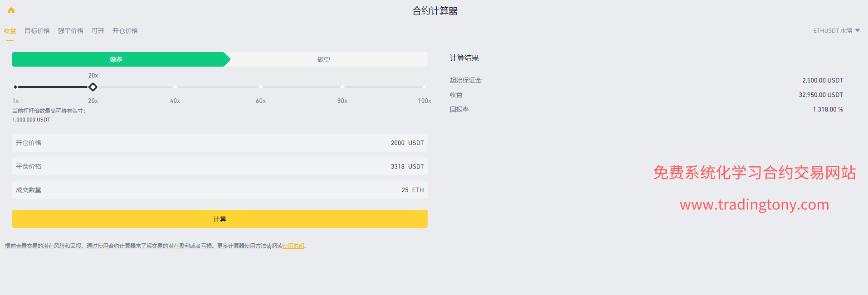The image size is (868, 295).
Task: Click the dropdown arrow beside ETHUSDT 永续
Action: pos(858,30)
